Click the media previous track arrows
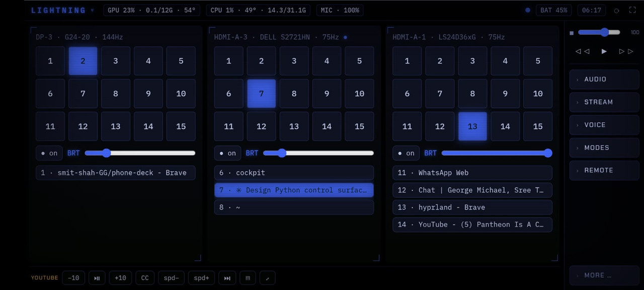Image resolution: width=644 pixels, height=290 pixels. coord(582,51)
